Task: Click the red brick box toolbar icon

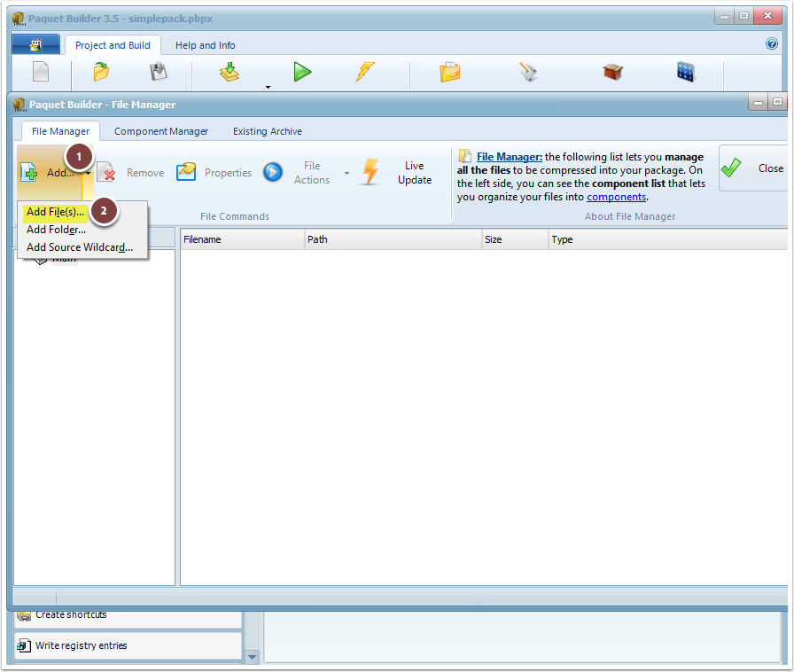Action: 612,72
